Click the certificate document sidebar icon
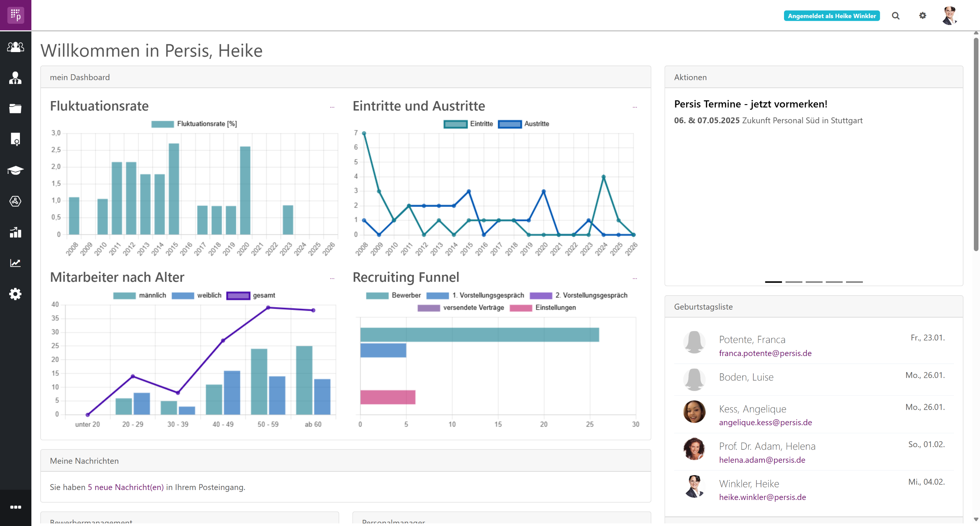Image resolution: width=980 pixels, height=526 pixels. 15,139
